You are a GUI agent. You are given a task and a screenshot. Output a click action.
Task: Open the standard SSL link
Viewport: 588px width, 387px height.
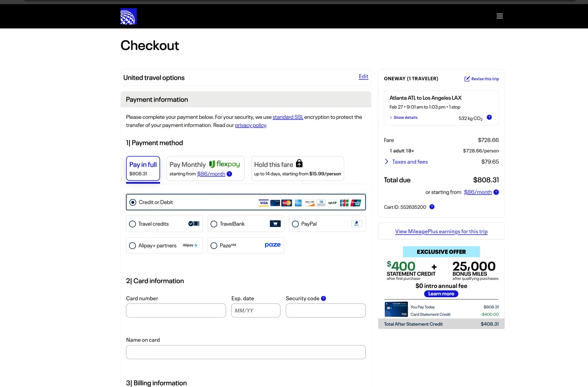tap(288, 117)
